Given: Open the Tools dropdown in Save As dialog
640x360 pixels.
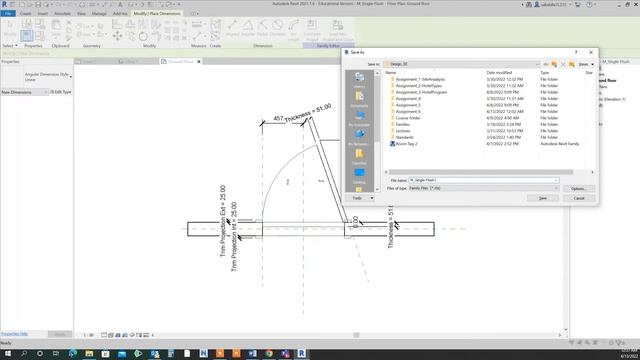Looking at the screenshot, I should [x=360, y=198].
